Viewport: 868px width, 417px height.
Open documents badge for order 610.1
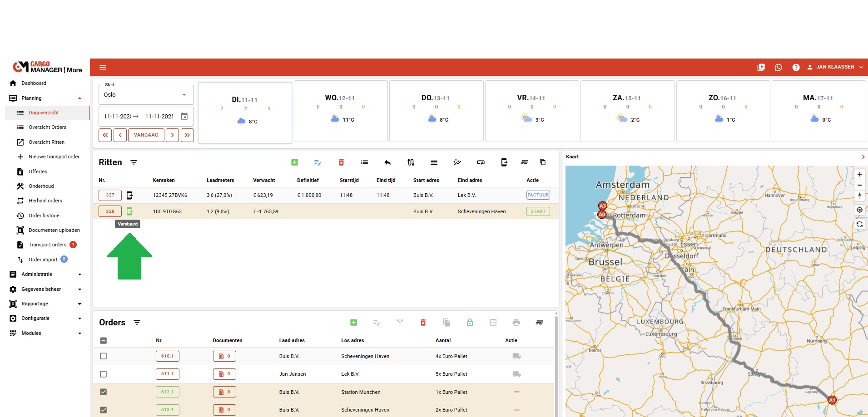point(224,356)
